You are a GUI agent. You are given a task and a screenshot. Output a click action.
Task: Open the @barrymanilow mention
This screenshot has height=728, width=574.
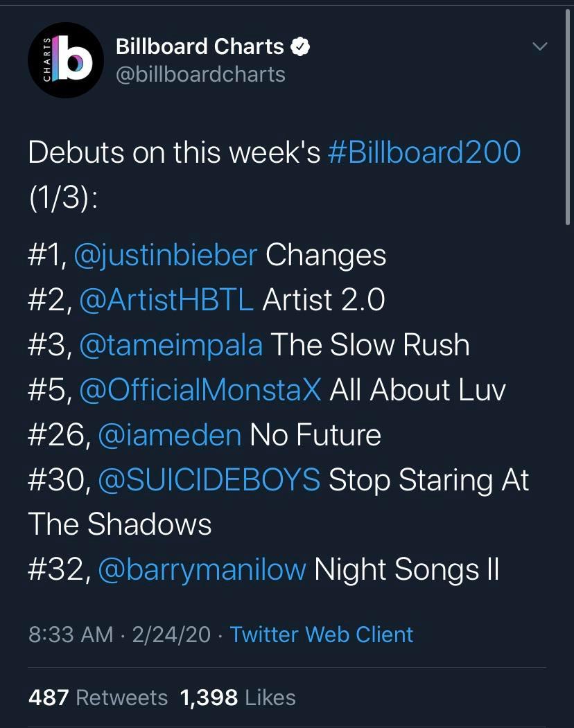(x=202, y=569)
